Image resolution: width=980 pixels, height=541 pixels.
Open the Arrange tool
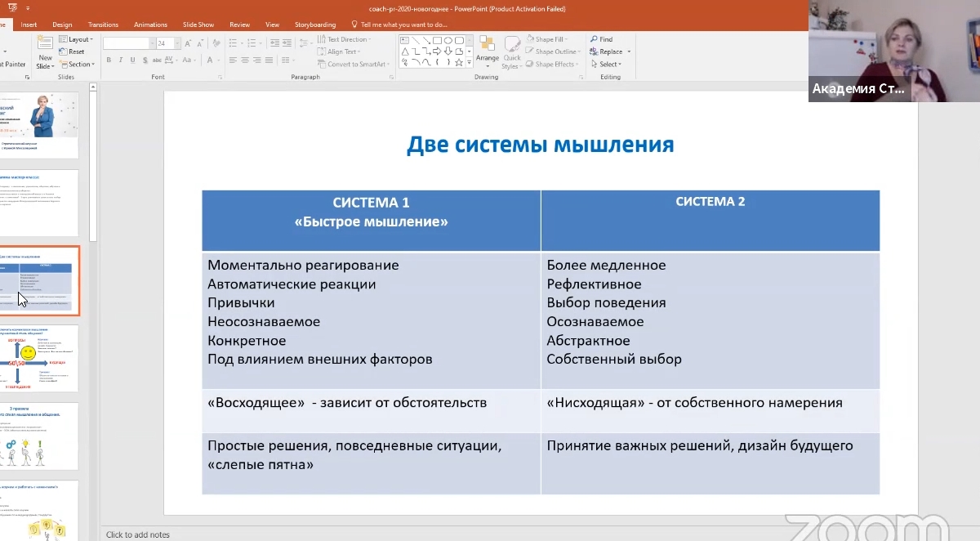pyautogui.click(x=488, y=49)
